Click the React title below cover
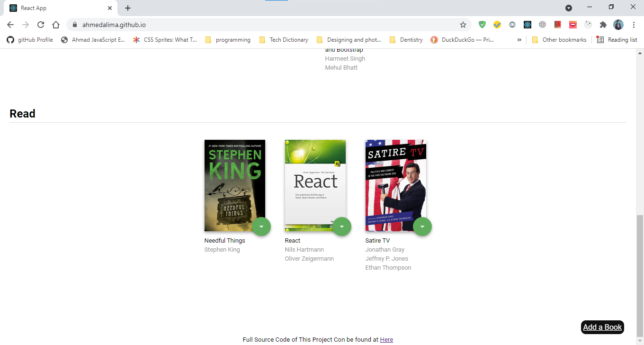Screen dimensions: 644x345 pos(292,240)
